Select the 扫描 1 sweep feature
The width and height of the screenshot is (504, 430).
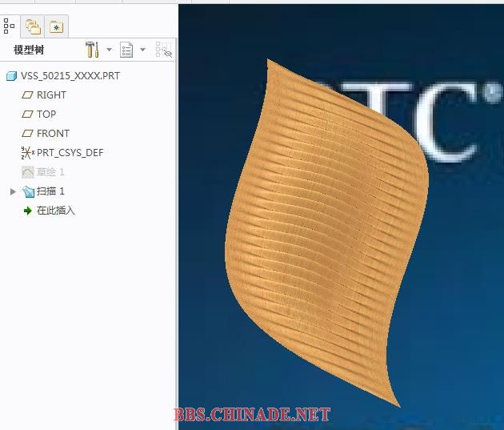(50, 191)
